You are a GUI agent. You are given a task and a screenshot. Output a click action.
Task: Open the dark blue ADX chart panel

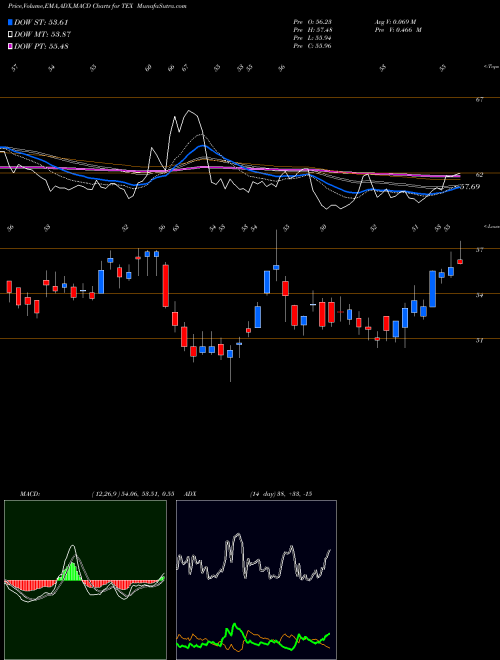pos(256,580)
